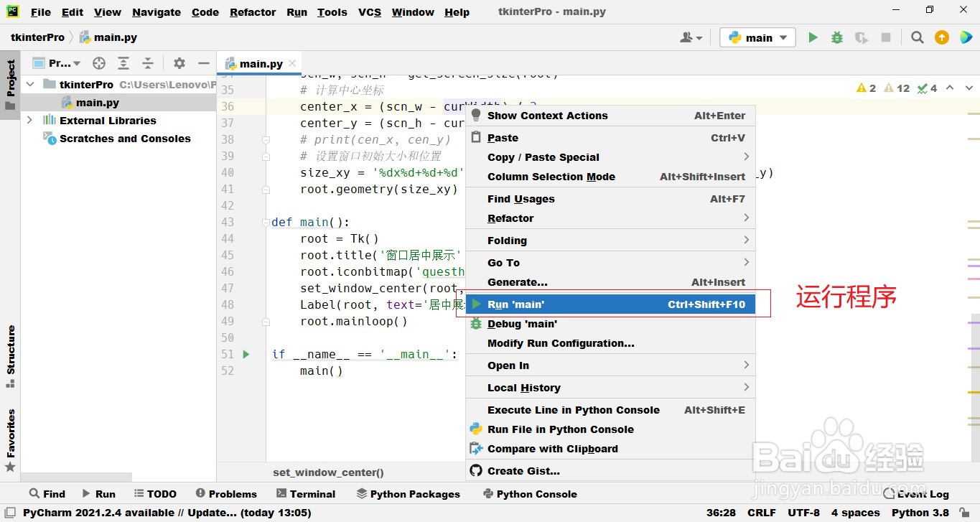
Task: Locate opened file in Project tree (crosshair icon)
Action: coord(99,63)
